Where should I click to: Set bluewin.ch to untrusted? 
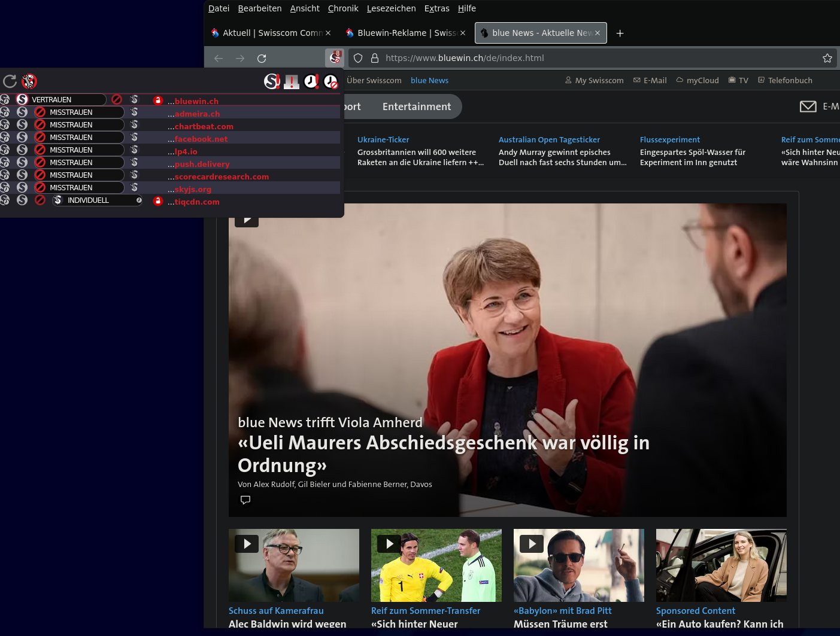pyautogui.click(x=117, y=100)
